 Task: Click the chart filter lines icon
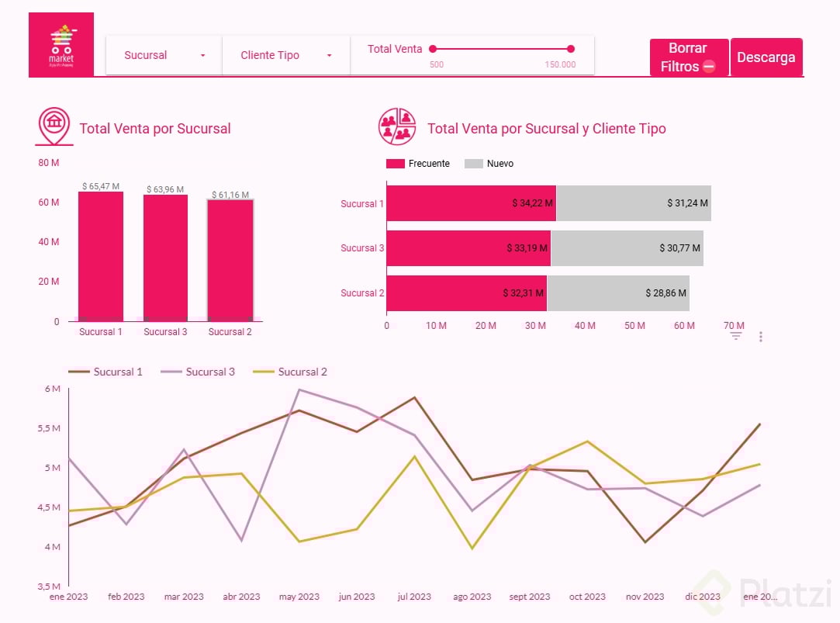(736, 337)
